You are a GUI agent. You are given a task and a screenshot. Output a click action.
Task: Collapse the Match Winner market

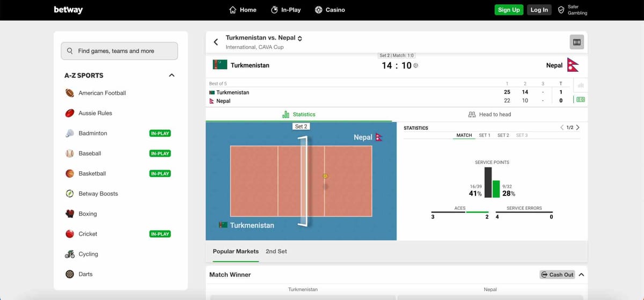click(x=581, y=274)
